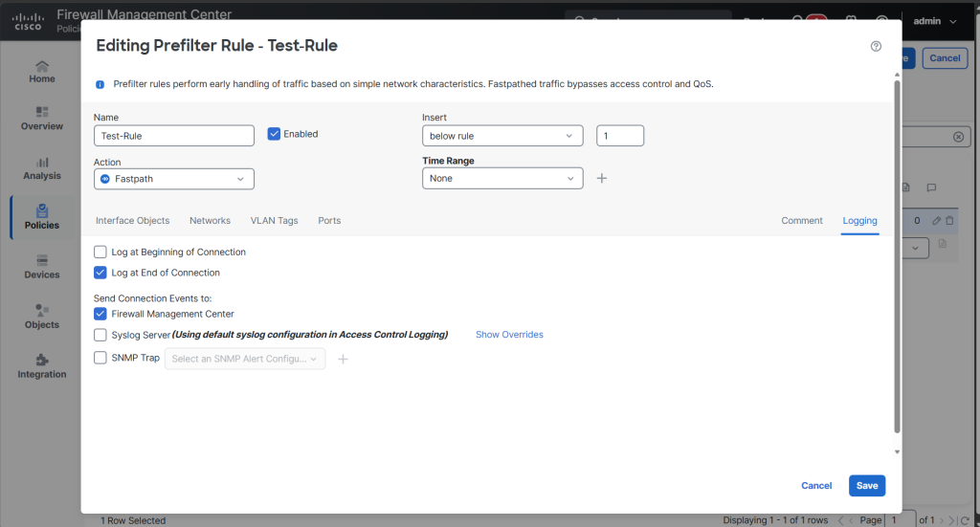
Task: Uncheck Log at End of Connection
Action: (x=100, y=273)
